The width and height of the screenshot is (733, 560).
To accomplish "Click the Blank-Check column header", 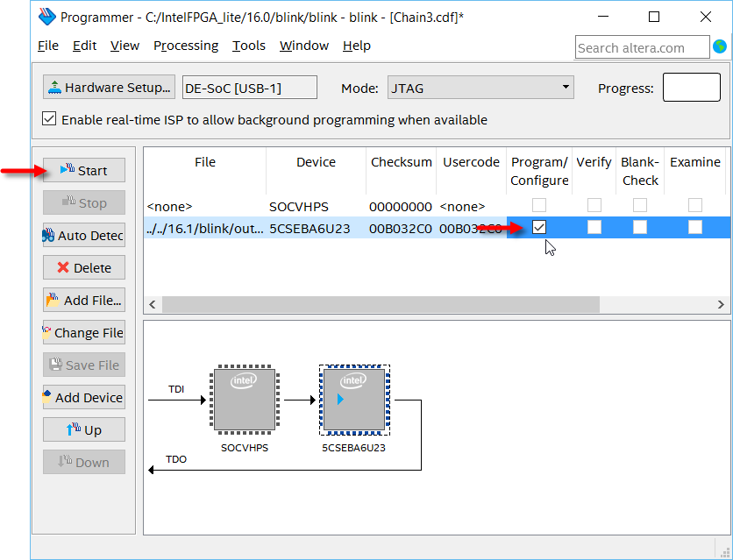I will pos(640,171).
